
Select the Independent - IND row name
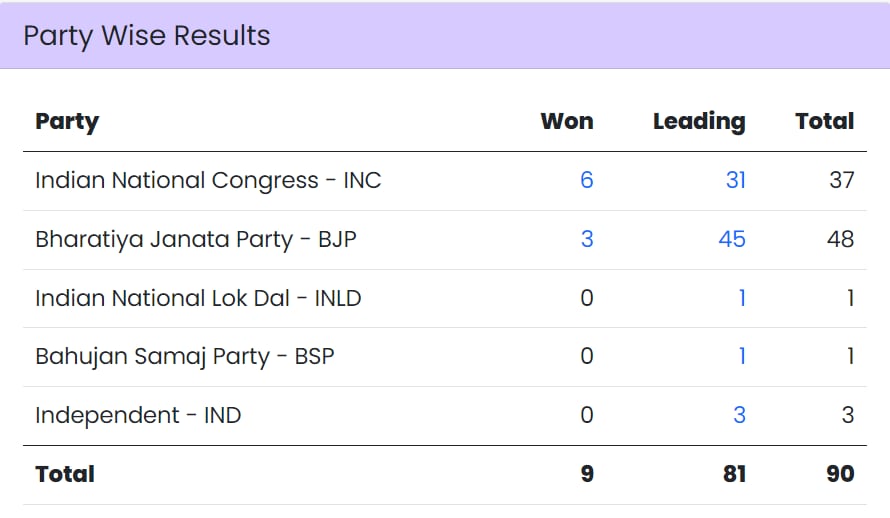pos(138,415)
